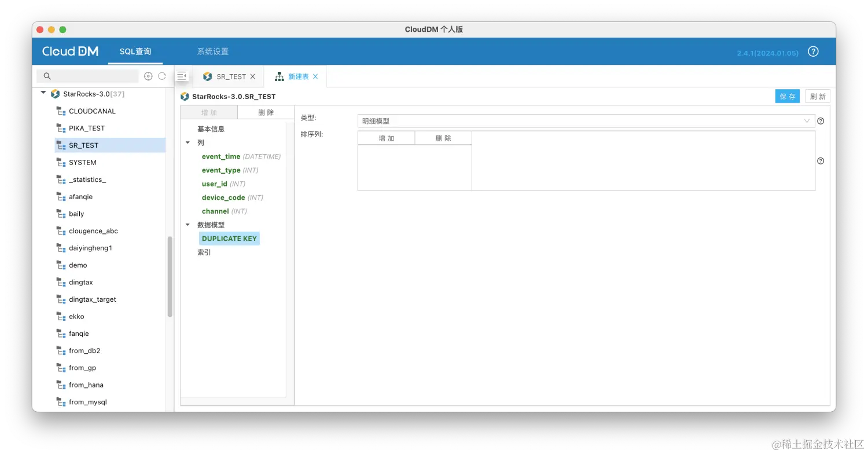868x454 pixels.
Task: Focus the database search field
Action: click(88, 76)
